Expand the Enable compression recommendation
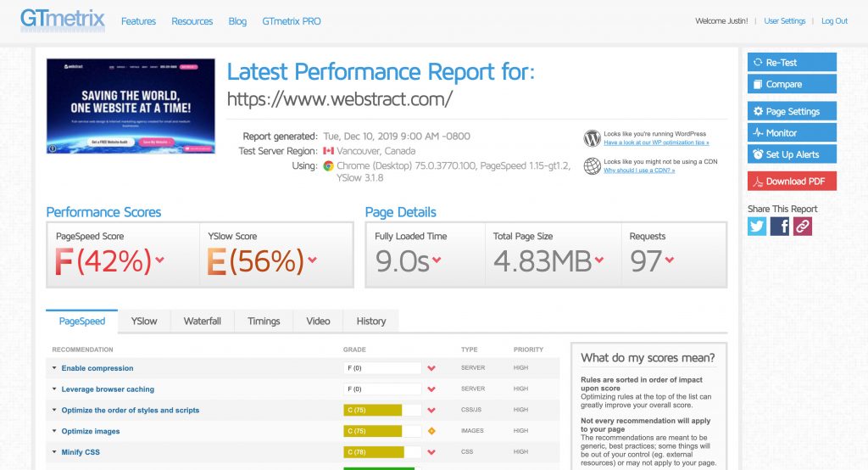The image size is (868, 470). coord(97,368)
